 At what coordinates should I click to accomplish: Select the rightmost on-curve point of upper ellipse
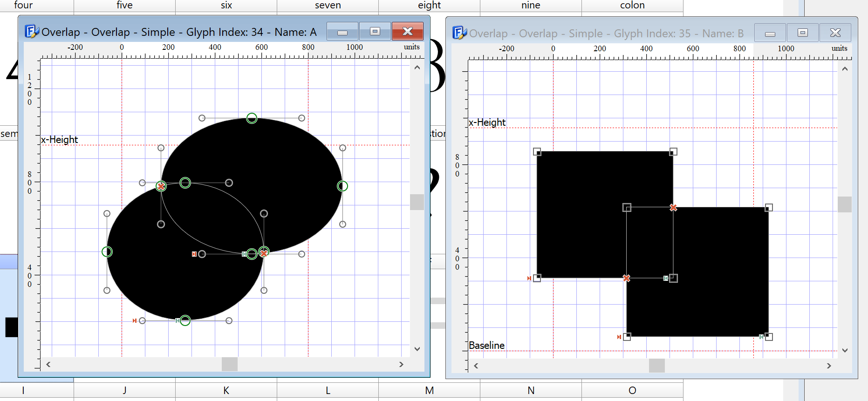click(x=342, y=186)
